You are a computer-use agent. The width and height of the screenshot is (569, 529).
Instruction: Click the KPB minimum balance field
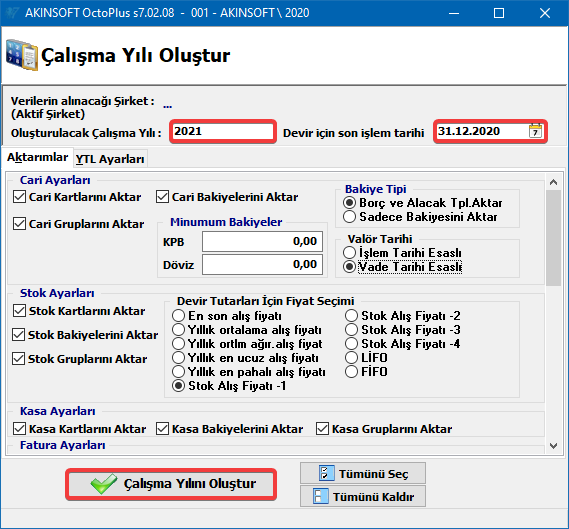[262, 242]
